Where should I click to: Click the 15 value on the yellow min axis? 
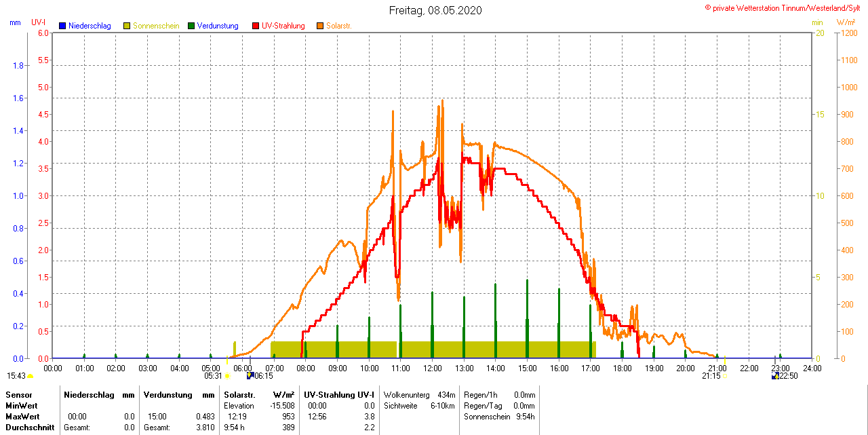click(820, 114)
